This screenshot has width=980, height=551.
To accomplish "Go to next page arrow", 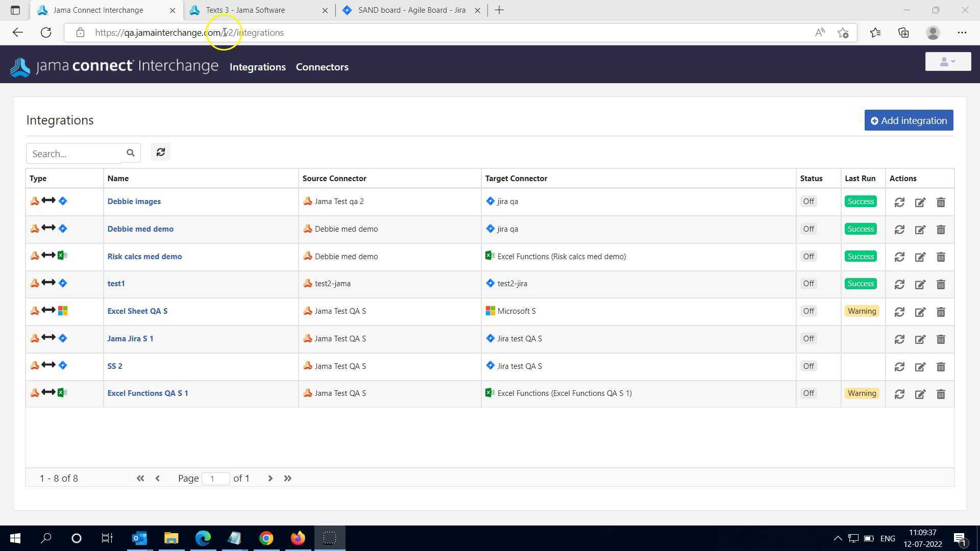I will point(270,479).
